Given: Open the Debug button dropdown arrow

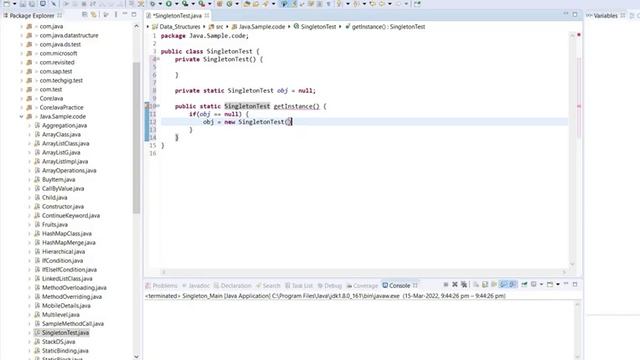Looking at the screenshot, I should click(x=160, y=4).
